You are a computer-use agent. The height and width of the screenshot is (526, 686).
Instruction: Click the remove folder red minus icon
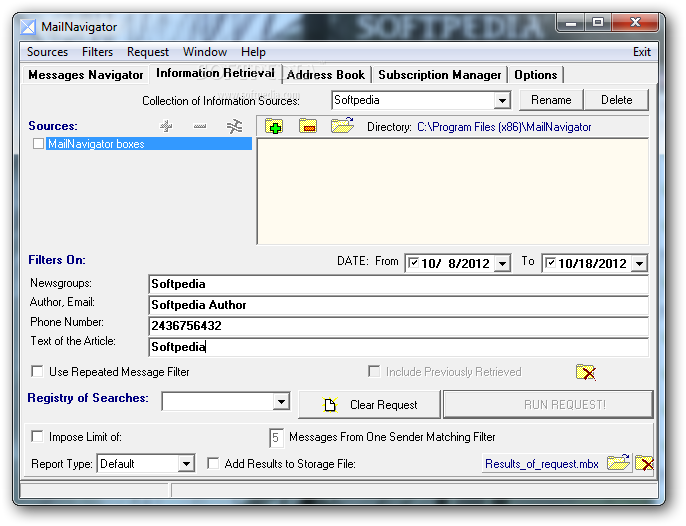coord(308,126)
